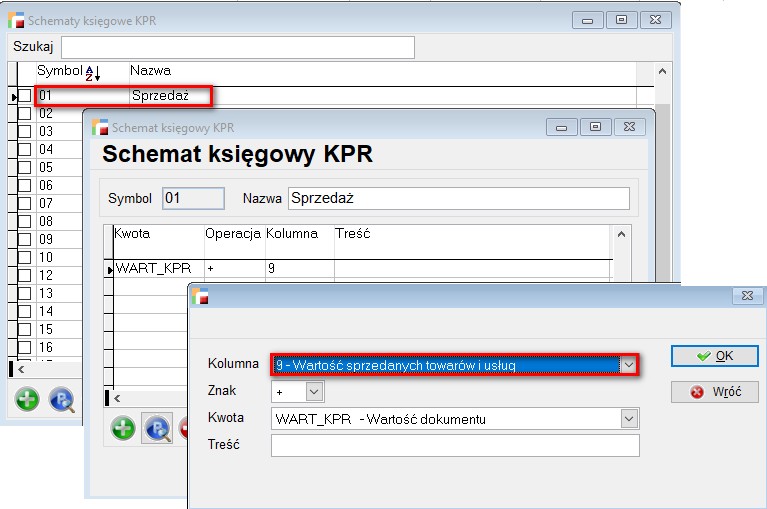Expand the Kwota combo box
This screenshot has height=509, width=767.
point(628,419)
